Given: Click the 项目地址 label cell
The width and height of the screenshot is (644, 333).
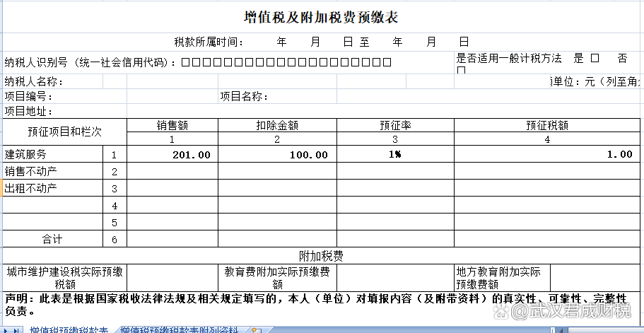Looking at the screenshot, I should point(28,110).
